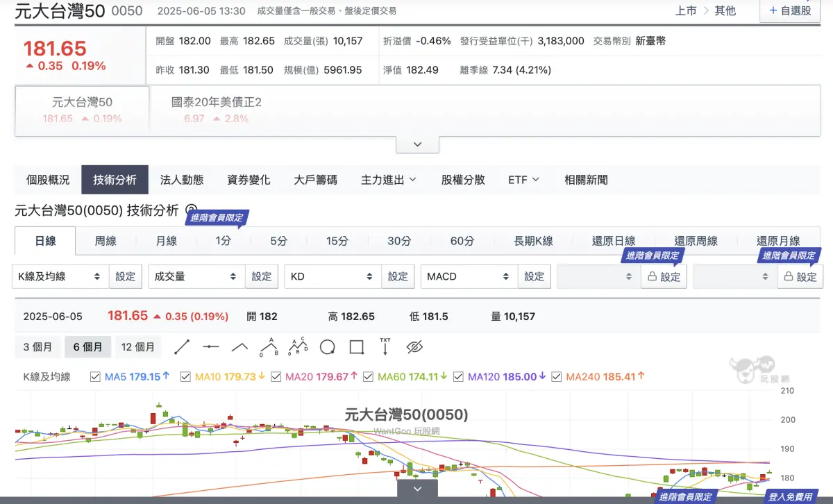Click the 上市 breadcrumb link

(686, 10)
